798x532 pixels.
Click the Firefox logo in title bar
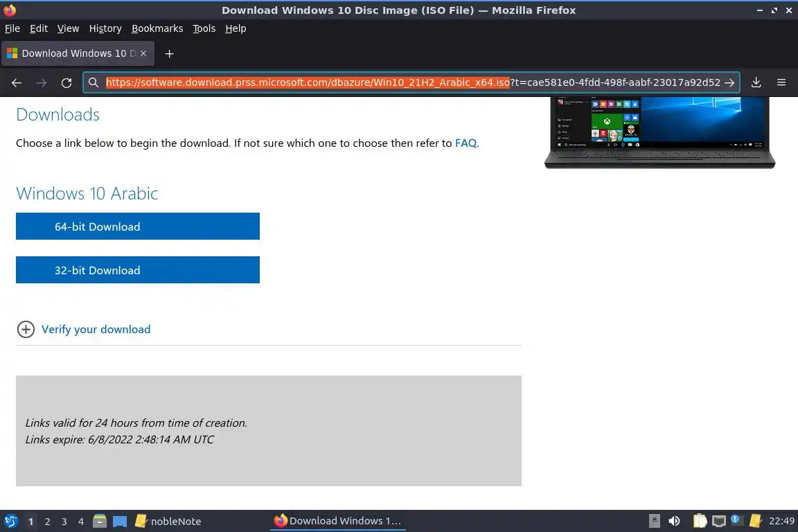(10, 10)
